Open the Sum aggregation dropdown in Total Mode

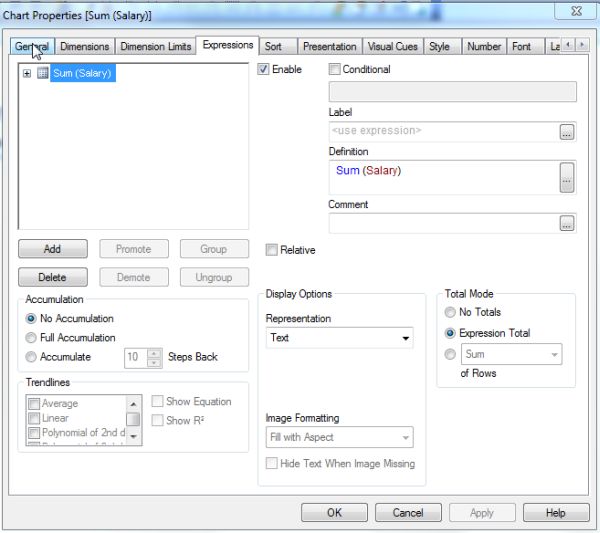coord(512,354)
